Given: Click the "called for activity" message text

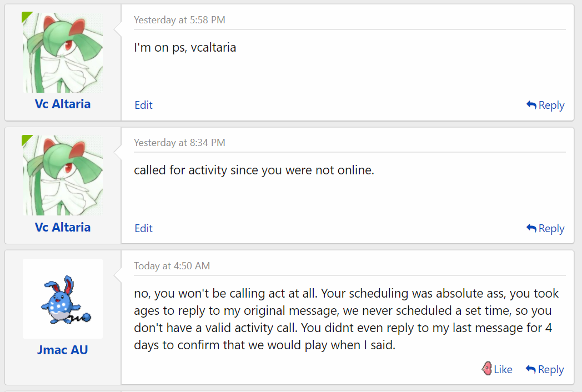Looking at the screenshot, I should tap(254, 170).
